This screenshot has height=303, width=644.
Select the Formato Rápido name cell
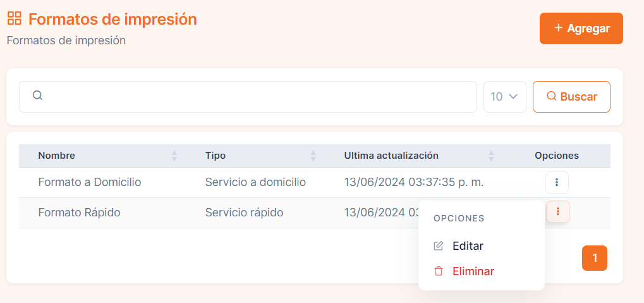(x=79, y=213)
